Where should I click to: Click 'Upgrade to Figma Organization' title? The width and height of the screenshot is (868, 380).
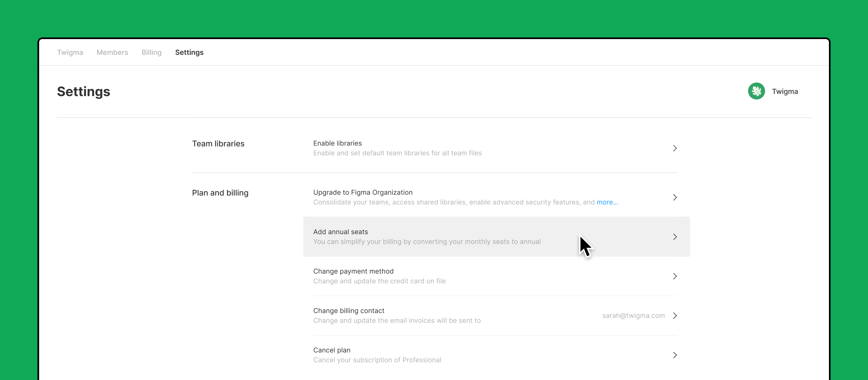[x=363, y=192]
